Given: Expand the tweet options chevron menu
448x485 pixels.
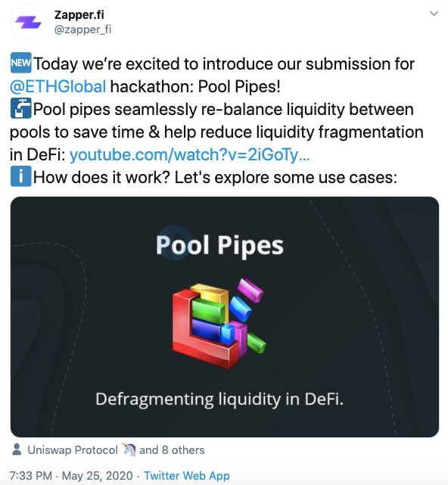Looking at the screenshot, I should coord(434,14).
